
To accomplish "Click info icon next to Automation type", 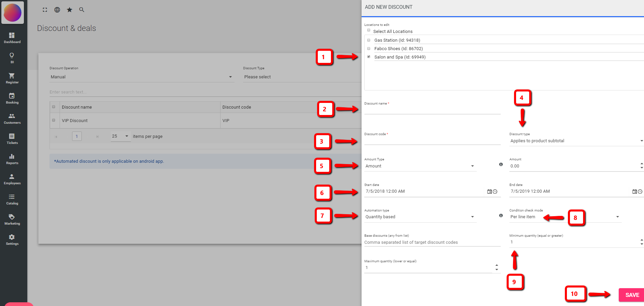I will coord(501,215).
